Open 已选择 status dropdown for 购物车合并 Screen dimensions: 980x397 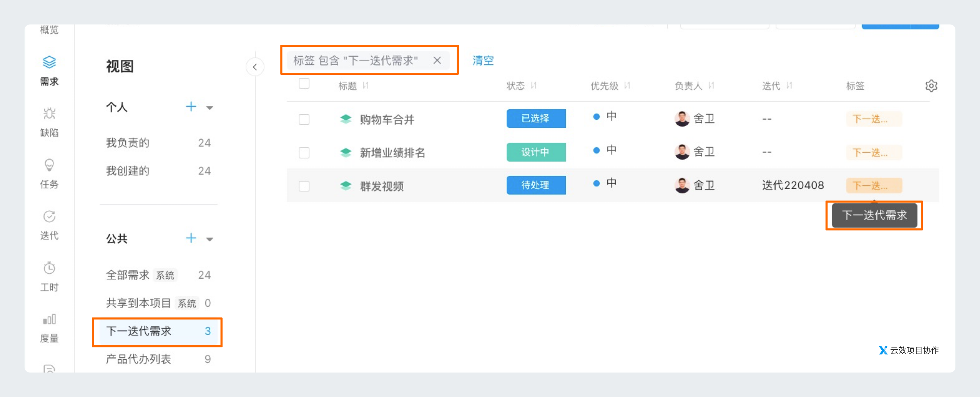pyautogui.click(x=536, y=119)
